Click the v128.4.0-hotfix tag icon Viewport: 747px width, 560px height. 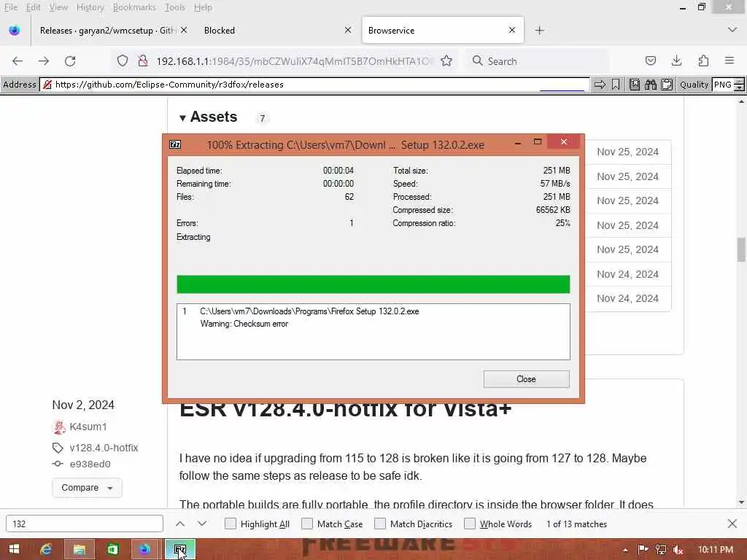58,448
